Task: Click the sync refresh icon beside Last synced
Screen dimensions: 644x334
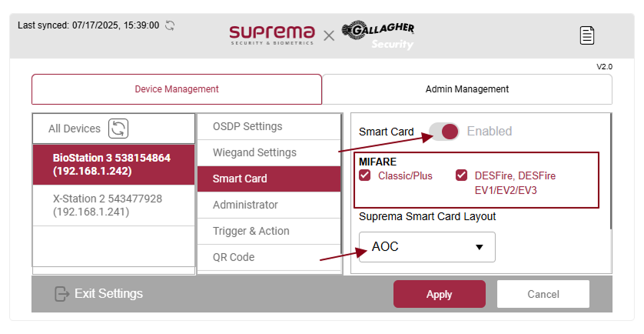Action: pos(170,25)
